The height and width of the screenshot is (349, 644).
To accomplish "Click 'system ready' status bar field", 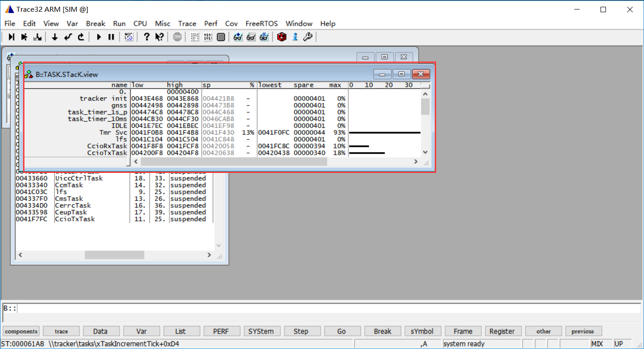I will [481, 344].
